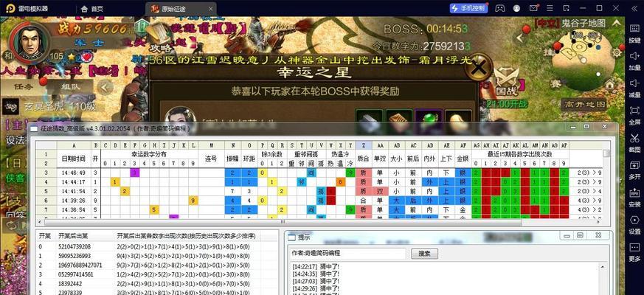The image size is (644, 295).
Task: Click the 截图 screenshot scissors icon
Action: [634, 142]
